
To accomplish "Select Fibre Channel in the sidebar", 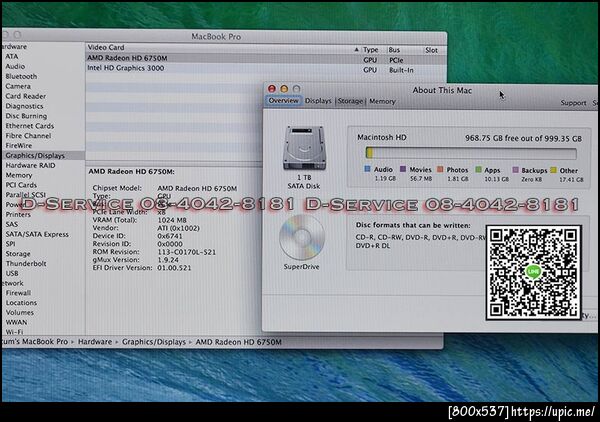I will point(28,136).
